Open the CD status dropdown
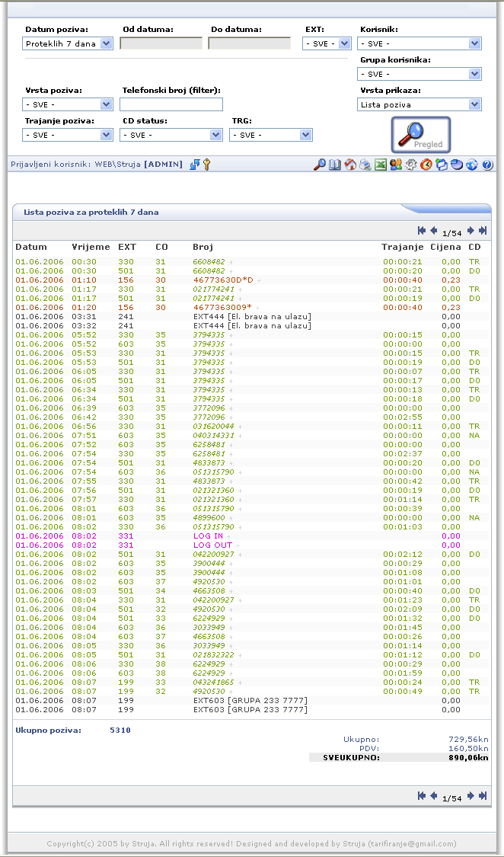504x857 pixels. pos(171,135)
